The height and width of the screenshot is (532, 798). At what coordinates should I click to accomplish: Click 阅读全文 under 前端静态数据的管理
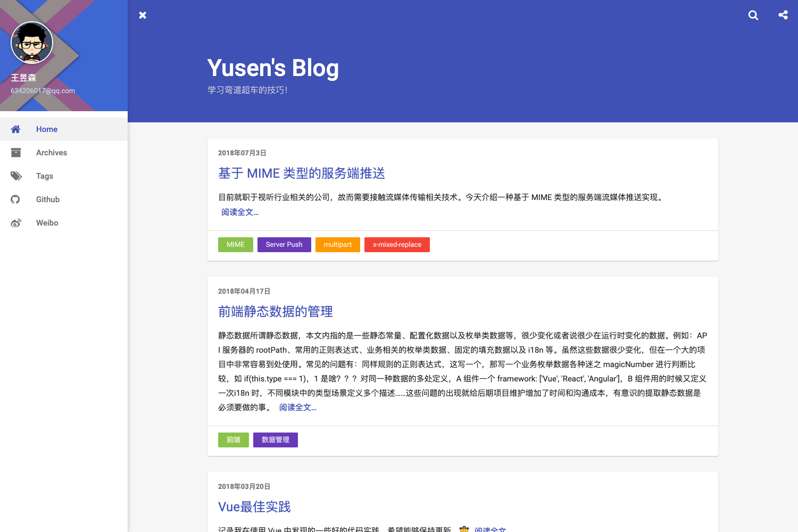[x=297, y=407]
